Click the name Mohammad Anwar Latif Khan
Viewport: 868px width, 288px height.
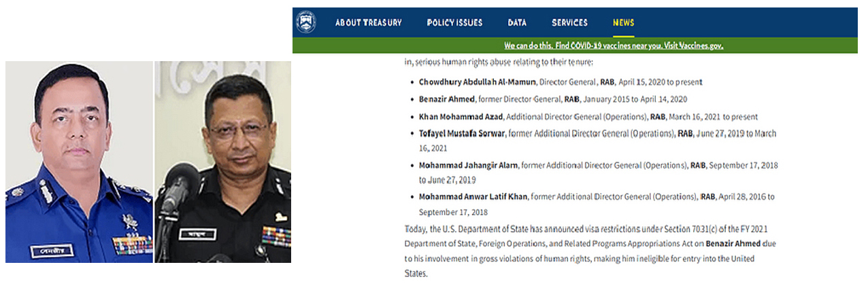(473, 197)
